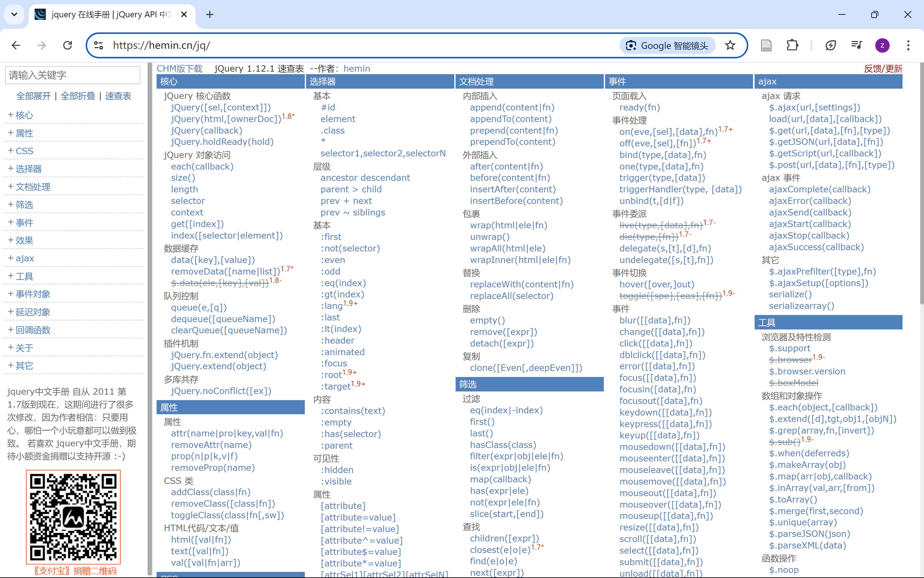Open removeData([name|list]) reference

(225, 271)
